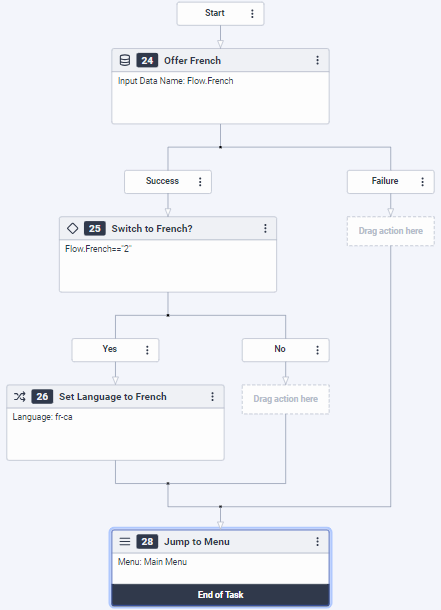441x610 pixels.
Task: Open the Jump to Menu action options
Action: click(x=318, y=542)
